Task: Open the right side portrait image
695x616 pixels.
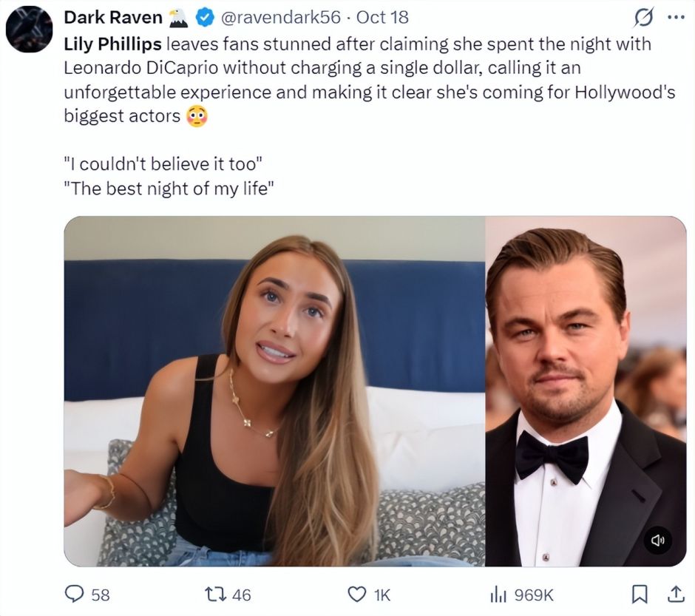Action: coord(586,391)
